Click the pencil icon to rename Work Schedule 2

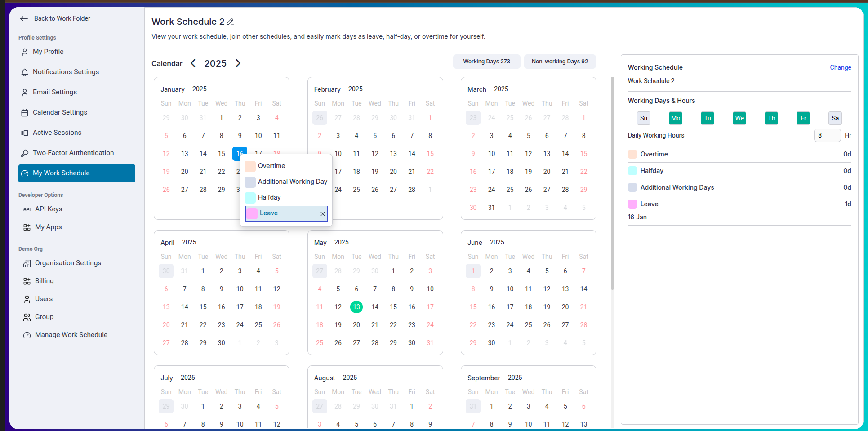pos(230,22)
